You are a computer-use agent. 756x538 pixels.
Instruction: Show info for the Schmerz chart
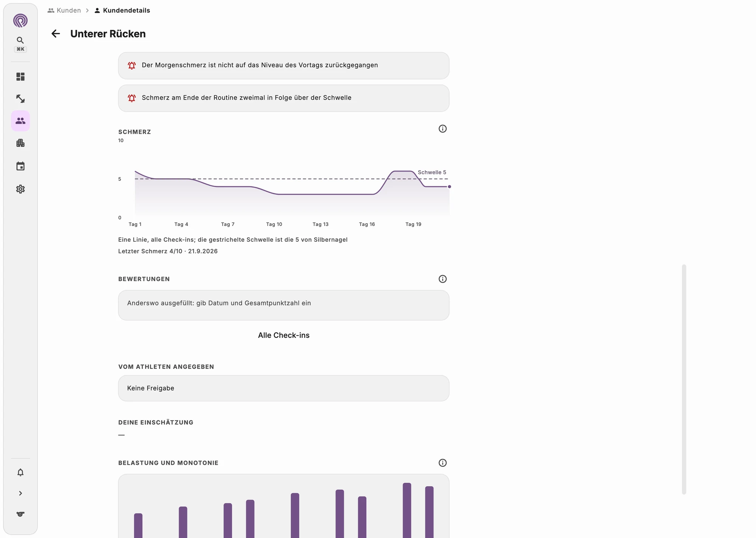[x=443, y=129]
